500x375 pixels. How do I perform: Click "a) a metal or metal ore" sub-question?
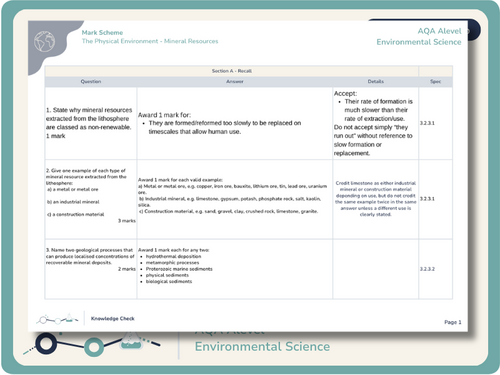tap(73, 189)
